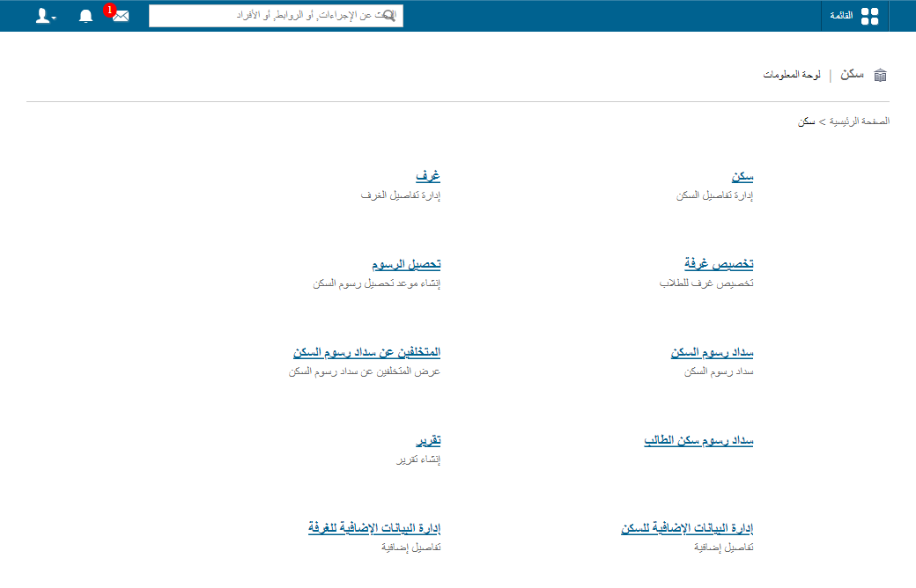The image size is (916, 588).
Task: Open إدارة البيانات الإضافية للغرفة link
Action: click(x=374, y=528)
